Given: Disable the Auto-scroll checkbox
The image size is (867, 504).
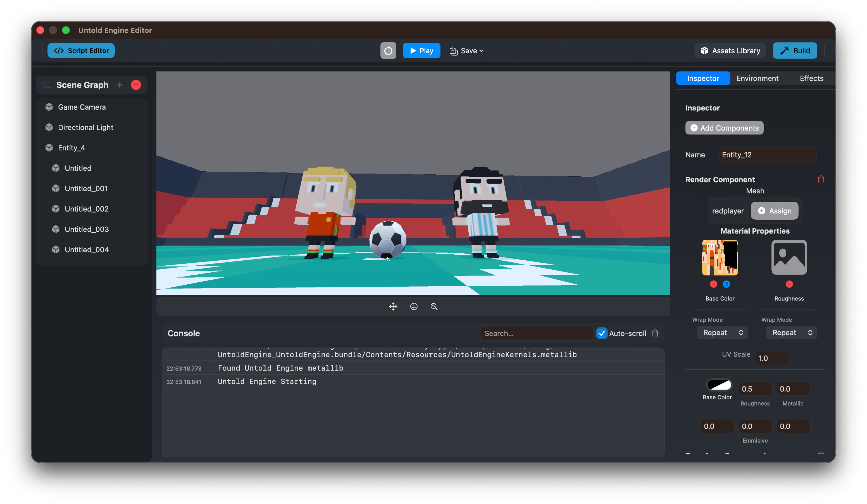Looking at the screenshot, I should pos(601,333).
